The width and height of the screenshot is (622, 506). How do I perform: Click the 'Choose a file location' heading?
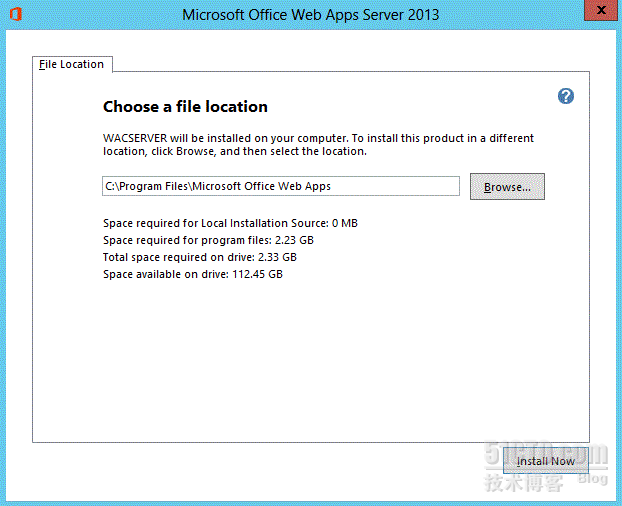pos(185,107)
